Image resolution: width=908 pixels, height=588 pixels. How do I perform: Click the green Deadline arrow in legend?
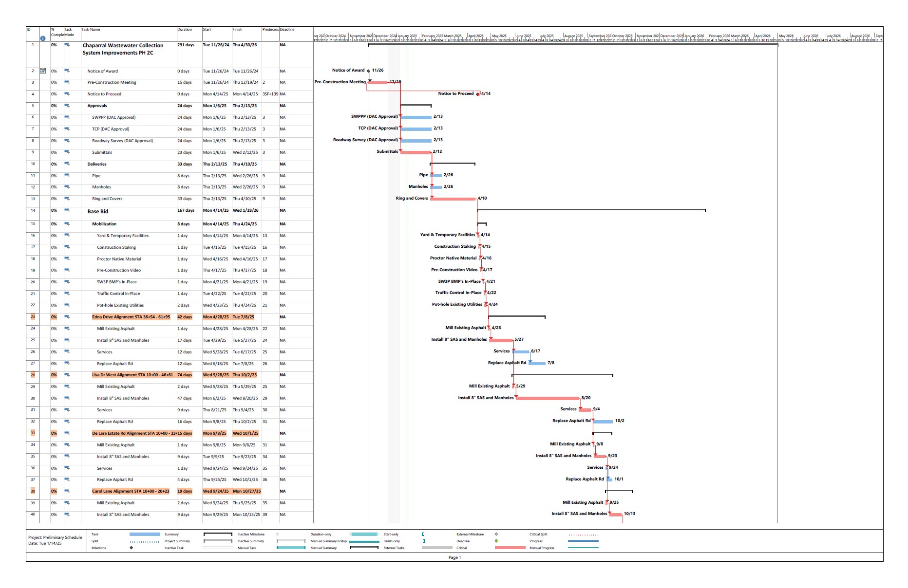pyautogui.click(x=496, y=541)
